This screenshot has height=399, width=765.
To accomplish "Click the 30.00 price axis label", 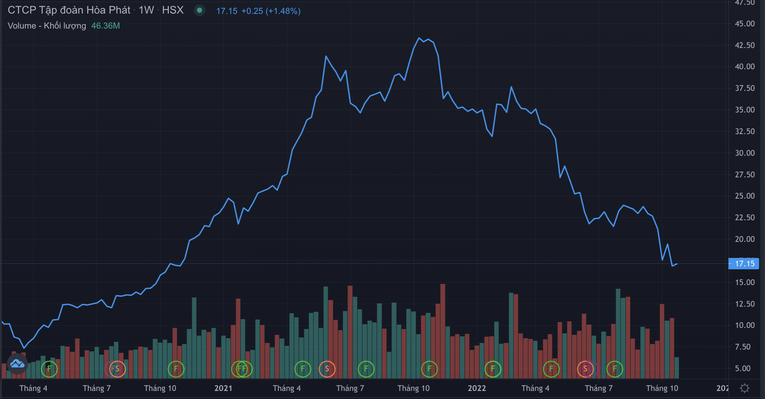I will coord(745,153).
